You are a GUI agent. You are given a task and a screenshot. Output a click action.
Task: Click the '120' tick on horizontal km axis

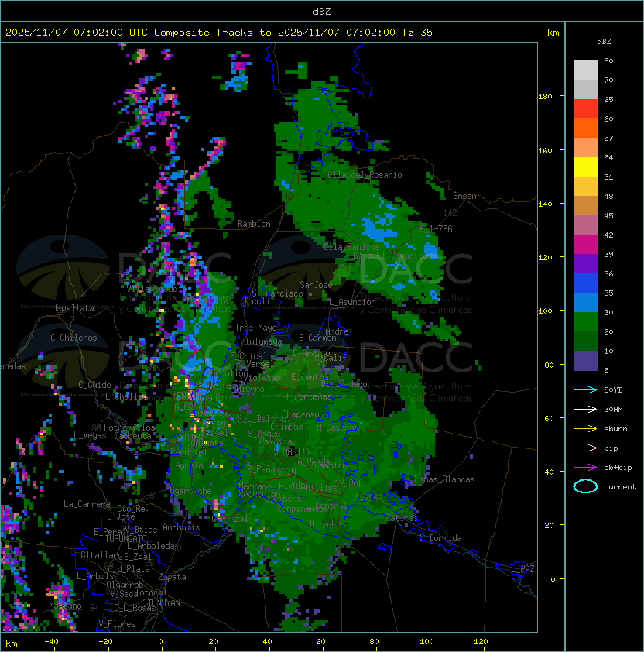(481, 642)
